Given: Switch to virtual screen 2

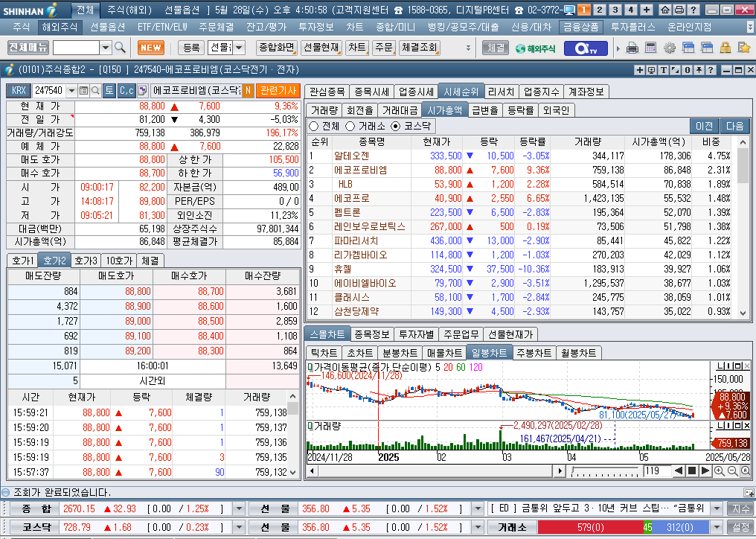Looking at the screenshot, I should [599, 10].
